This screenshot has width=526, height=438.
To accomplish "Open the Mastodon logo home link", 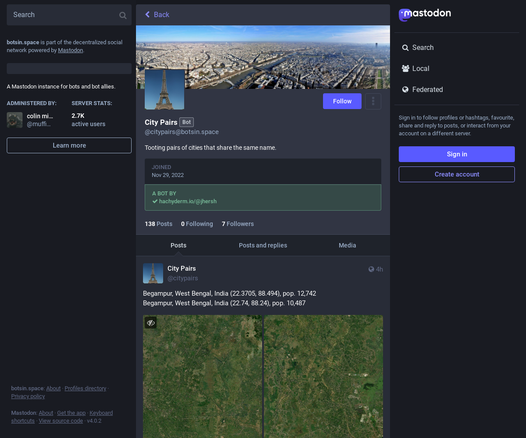I will [x=425, y=14].
